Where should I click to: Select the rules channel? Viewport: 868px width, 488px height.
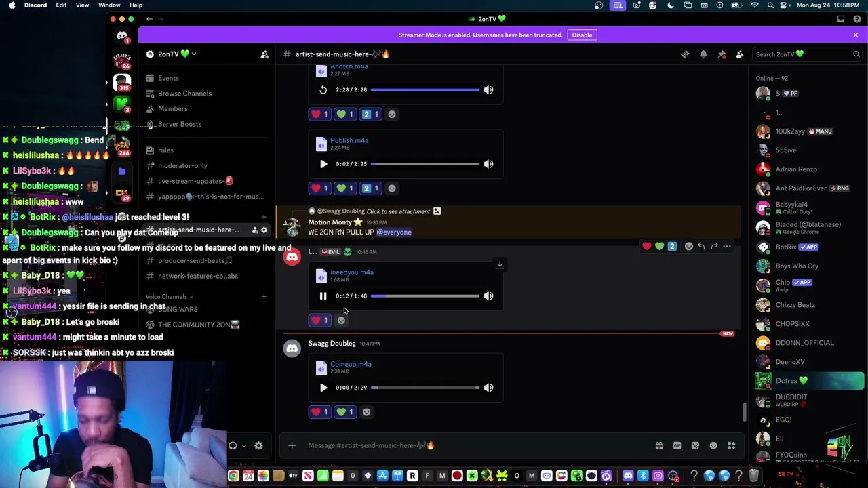coord(206,150)
